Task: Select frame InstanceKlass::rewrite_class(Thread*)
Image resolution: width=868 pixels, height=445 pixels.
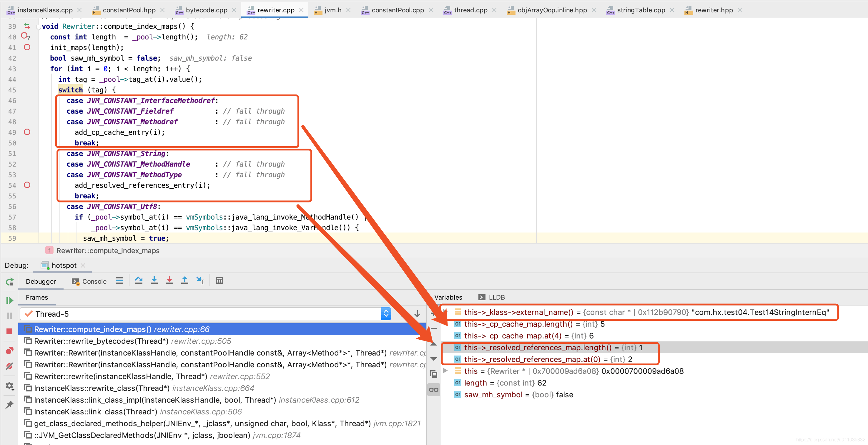Action: [222, 388]
